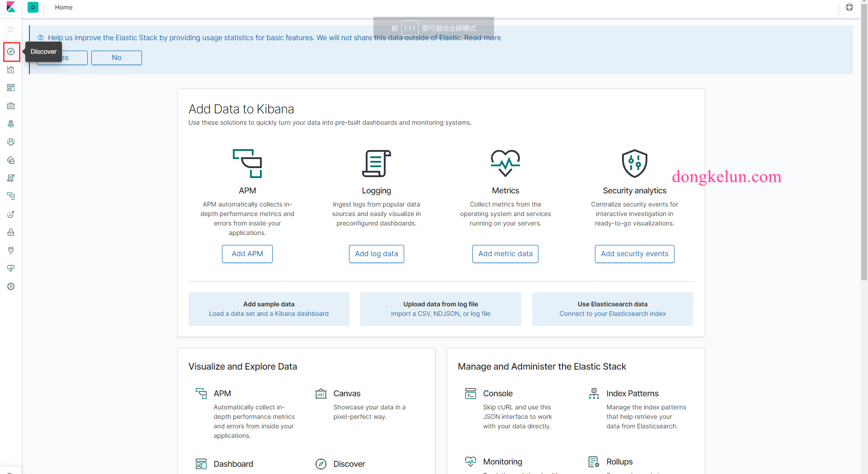Viewport: 868px width, 474px height.
Task: Click the Metrics heartbeat icon
Action: pyautogui.click(x=505, y=163)
